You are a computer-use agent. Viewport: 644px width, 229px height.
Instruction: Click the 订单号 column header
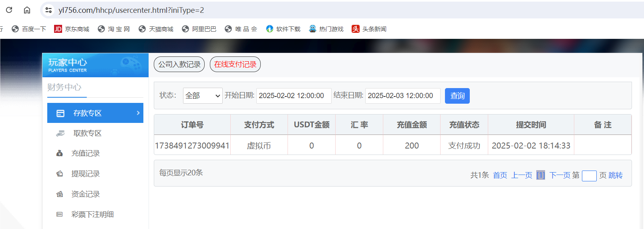pos(192,125)
